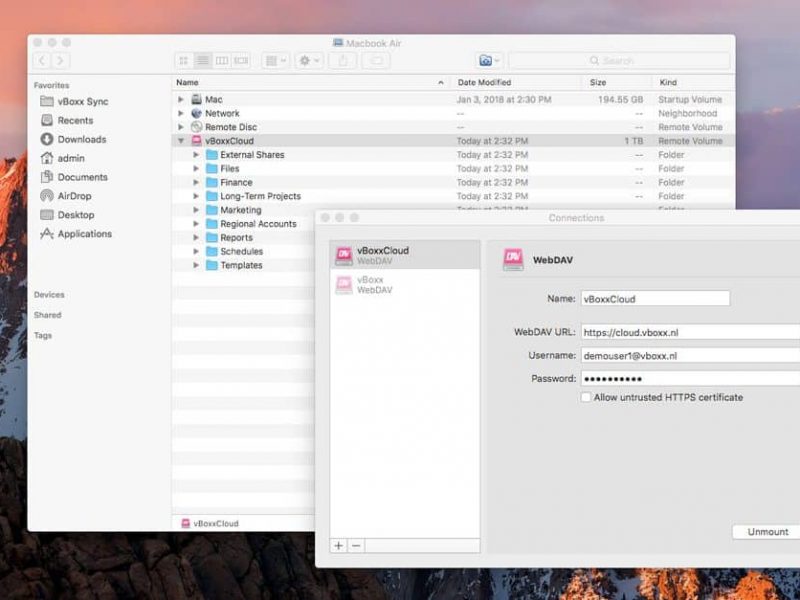Select the Marketing folder row
This screenshot has width=800, height=600.
coord(240,210)
